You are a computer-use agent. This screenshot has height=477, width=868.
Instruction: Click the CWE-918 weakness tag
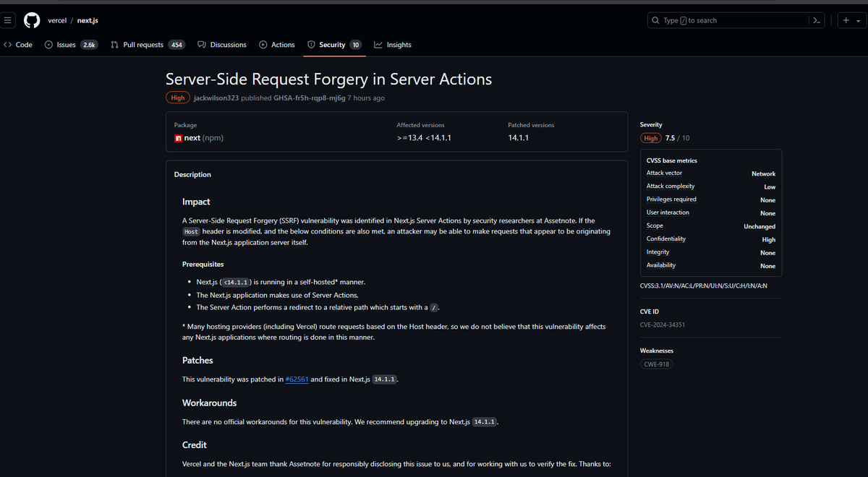(657, 364)
